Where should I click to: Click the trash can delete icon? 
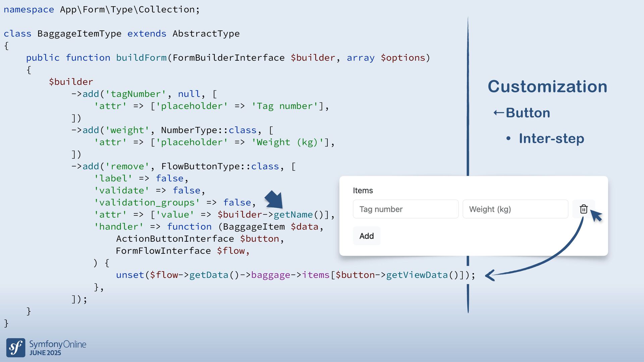click(x=584, y=209)
